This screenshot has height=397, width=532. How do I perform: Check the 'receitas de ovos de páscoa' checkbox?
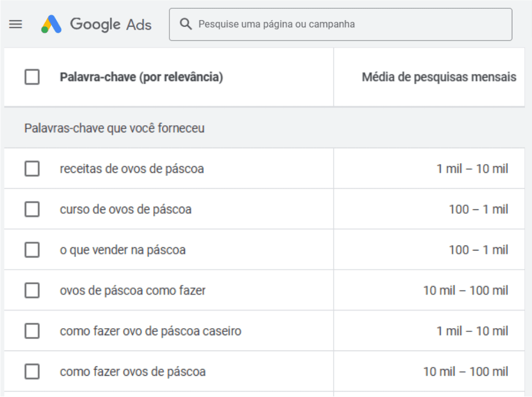tap(32, 168)
